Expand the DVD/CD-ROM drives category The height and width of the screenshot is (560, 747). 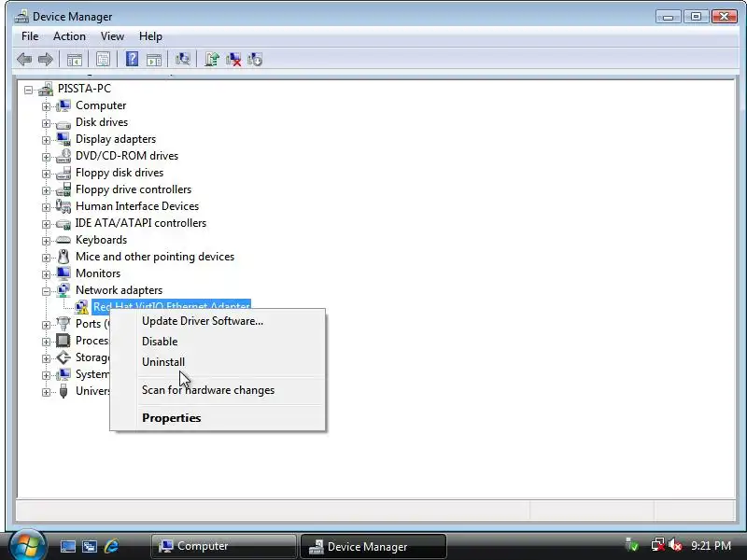click(46, 157)
